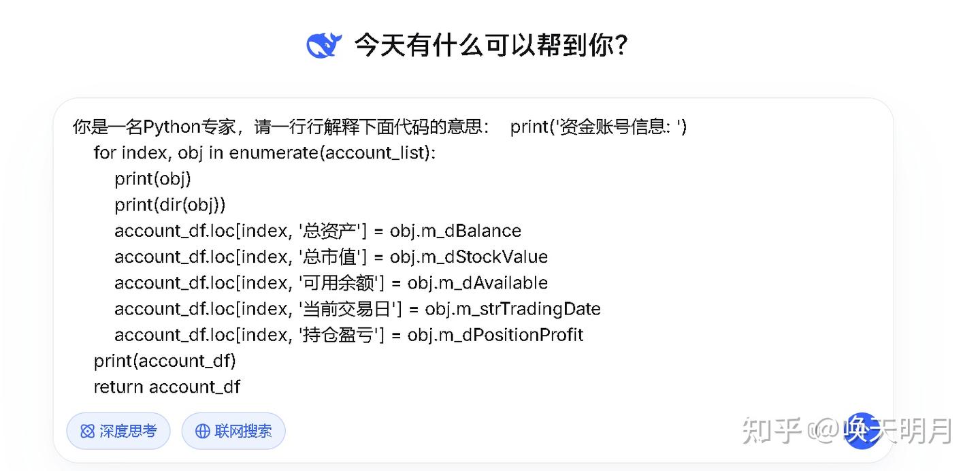Click the line print(account_df)
This screenshot has width=980, height=471.
(165, 361)
